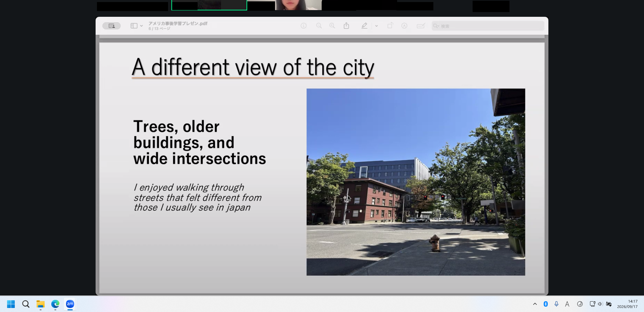Click the Preview search field
644x312 pixels.
click(x=488, y=26)
